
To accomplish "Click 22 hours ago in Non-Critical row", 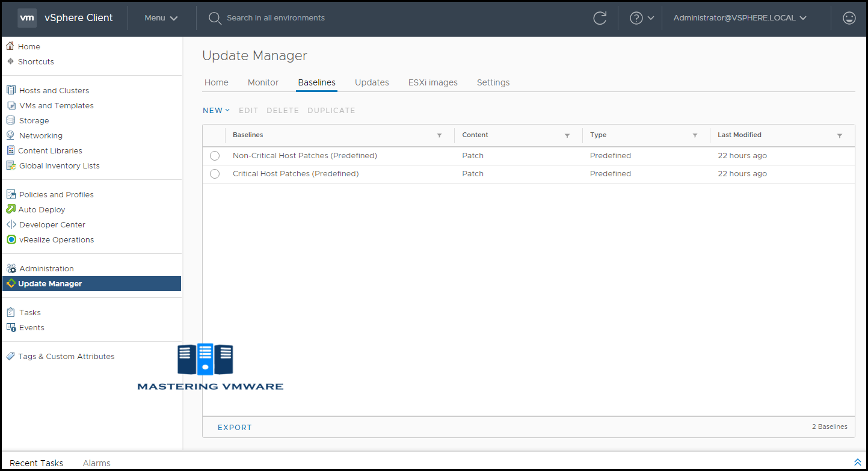I will [742, 156].
